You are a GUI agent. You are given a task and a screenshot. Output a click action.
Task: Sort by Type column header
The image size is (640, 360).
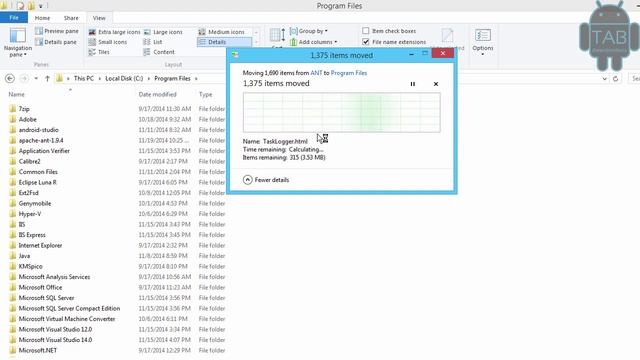point(205,94)
